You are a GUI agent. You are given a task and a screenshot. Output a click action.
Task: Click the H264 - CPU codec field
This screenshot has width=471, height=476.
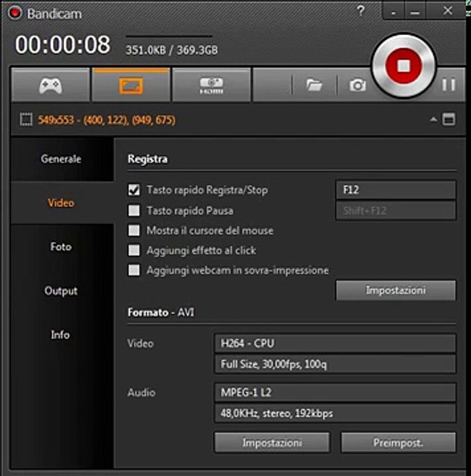tap(335, 343)
